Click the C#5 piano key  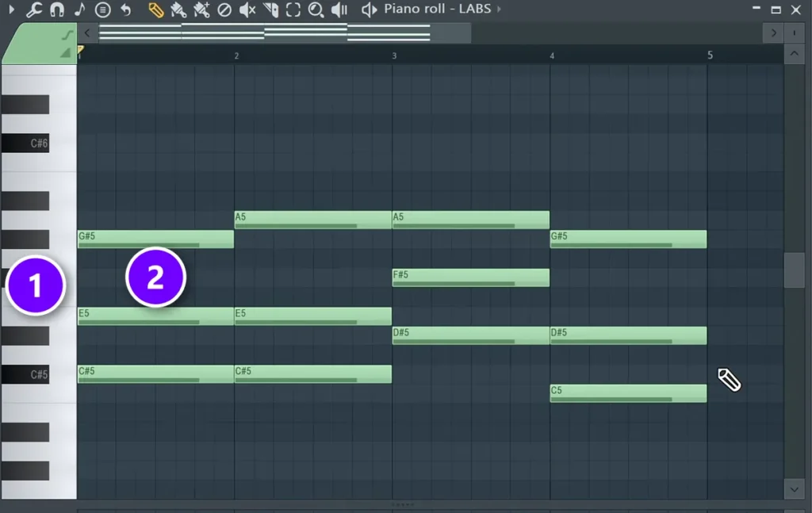pos(25,374)
